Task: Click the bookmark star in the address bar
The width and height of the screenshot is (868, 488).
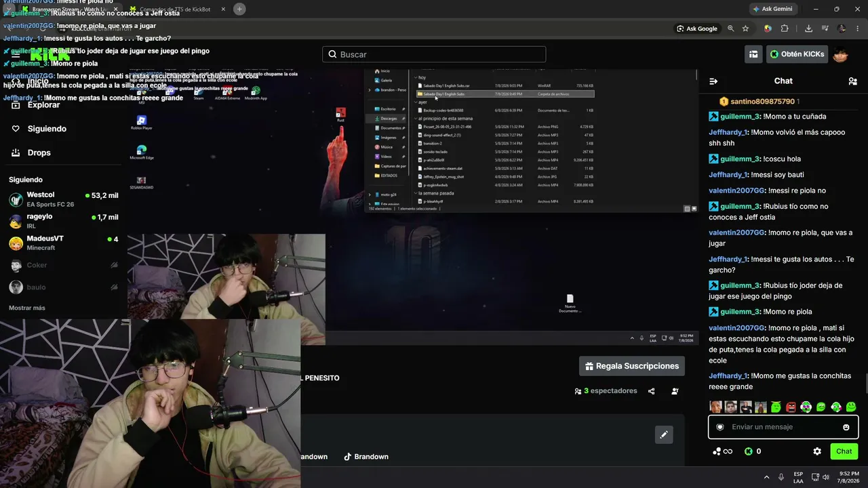Action: coord(745,28)
